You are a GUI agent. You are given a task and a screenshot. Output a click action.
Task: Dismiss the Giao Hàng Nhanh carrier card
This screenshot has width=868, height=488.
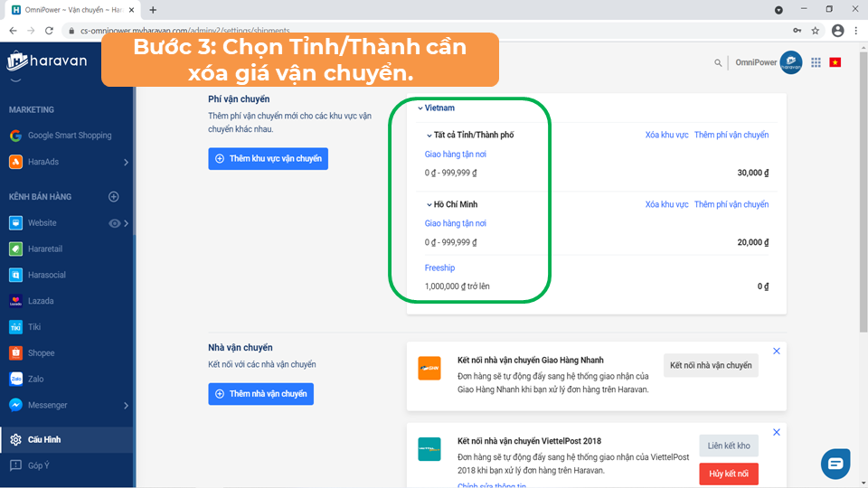click(x=777, y=352)
